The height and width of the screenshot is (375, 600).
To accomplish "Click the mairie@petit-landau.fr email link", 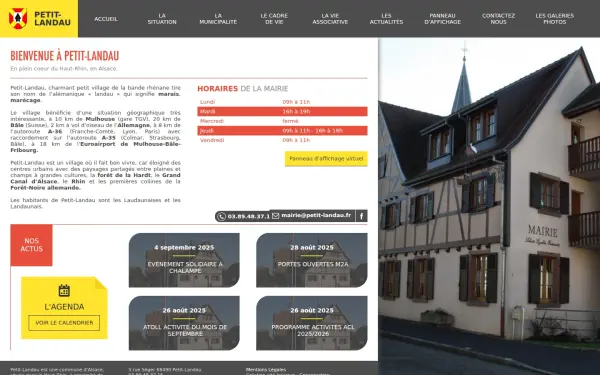I will coord(316,215).
